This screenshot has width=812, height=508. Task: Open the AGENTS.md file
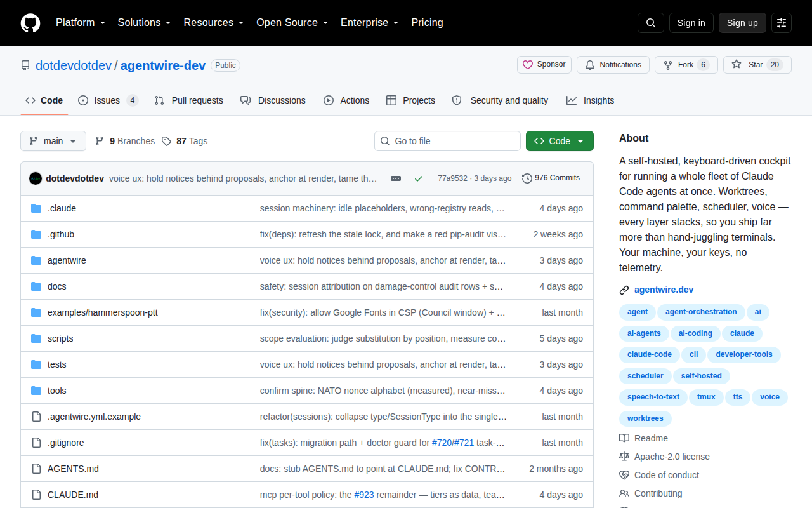click(x=73, y=469)
